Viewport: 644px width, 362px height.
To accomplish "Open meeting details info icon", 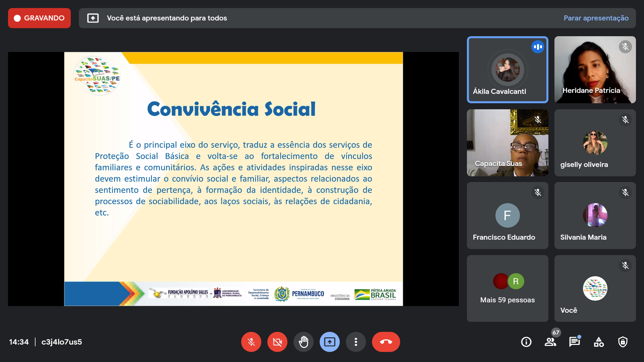I will 526,342.
